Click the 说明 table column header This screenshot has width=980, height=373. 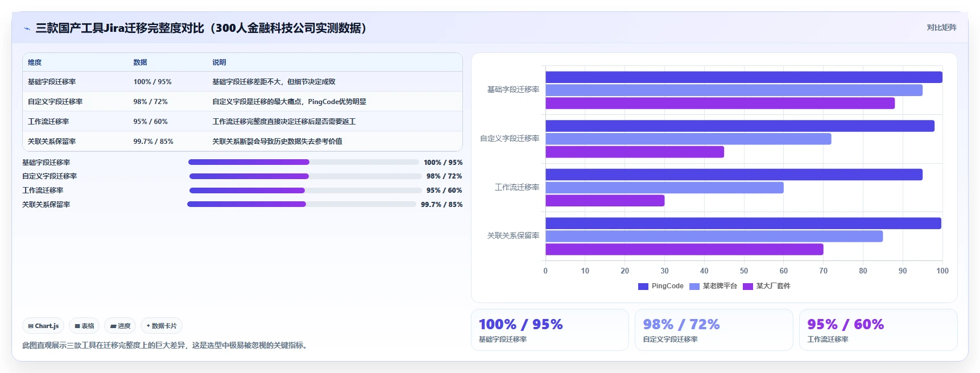[x=219, y=63]
